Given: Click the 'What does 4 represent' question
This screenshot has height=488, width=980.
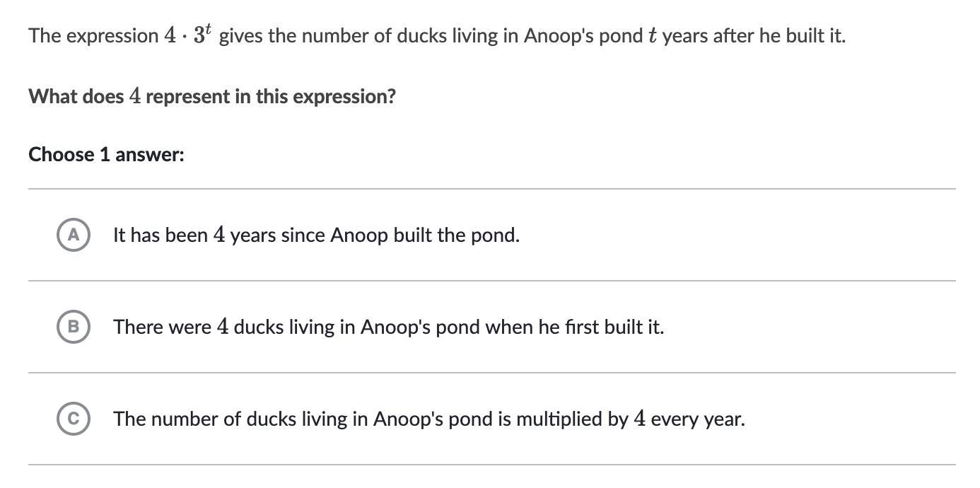Looking at the screenshot, I should coord(212,96).
